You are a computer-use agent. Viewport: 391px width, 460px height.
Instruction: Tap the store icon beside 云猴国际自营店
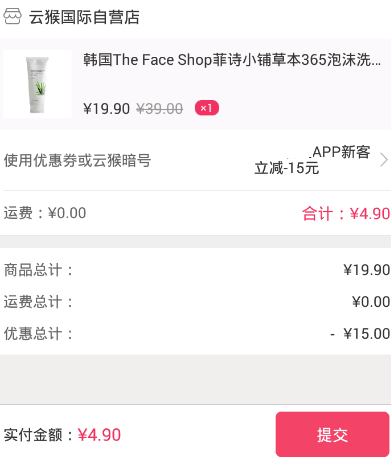click(12, 17)
